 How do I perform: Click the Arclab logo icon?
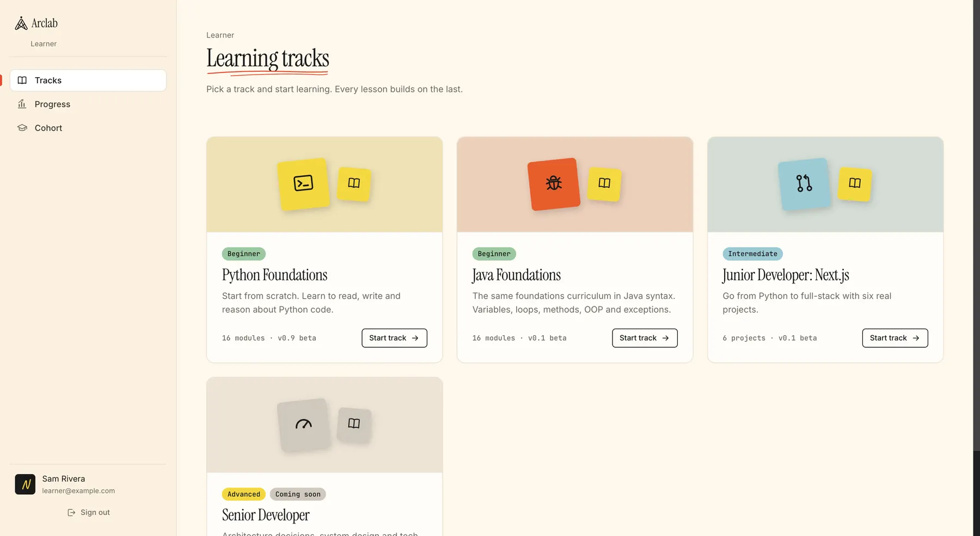(21, 23)
